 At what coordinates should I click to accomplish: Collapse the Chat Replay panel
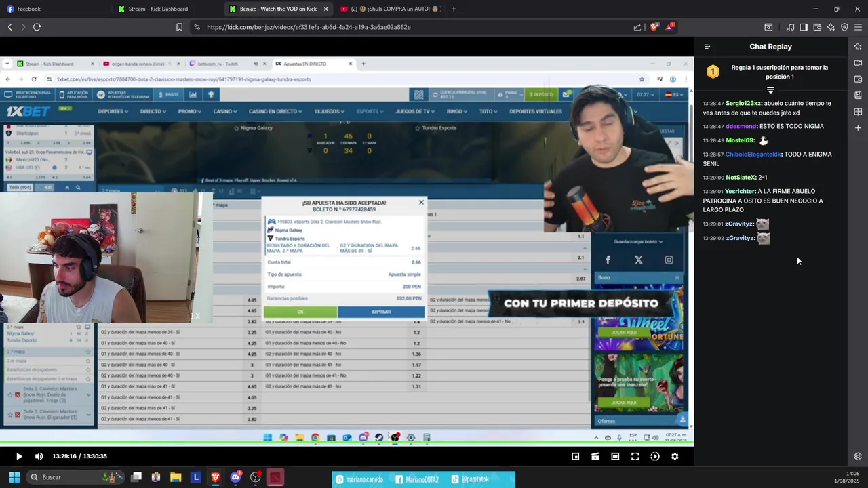click(x=707, y=47)
